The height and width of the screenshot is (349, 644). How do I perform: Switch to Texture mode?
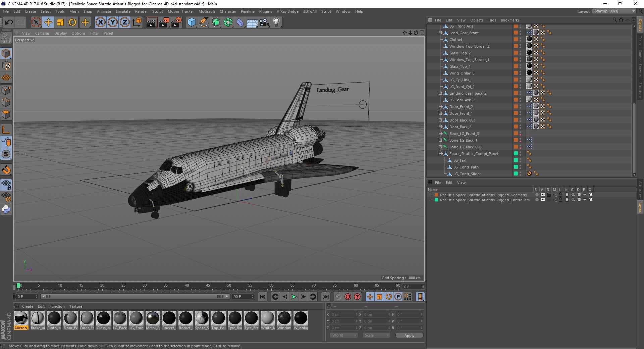(6, 66)
